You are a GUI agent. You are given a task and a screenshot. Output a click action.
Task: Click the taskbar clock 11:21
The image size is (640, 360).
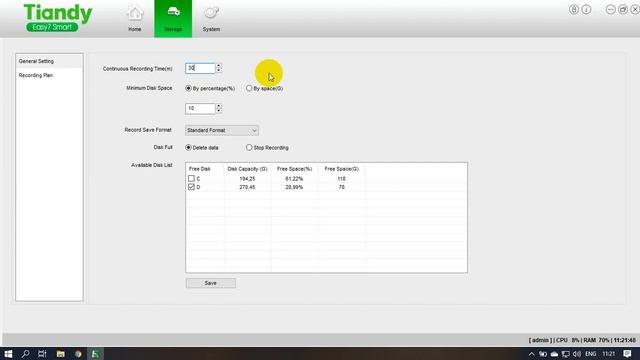click(609, 354)
